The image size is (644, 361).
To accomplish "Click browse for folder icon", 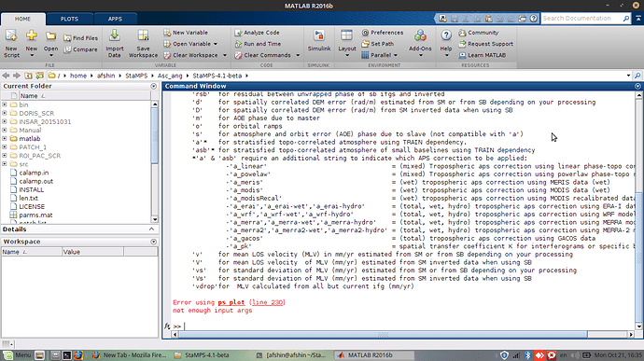I will tap(39, 76).
